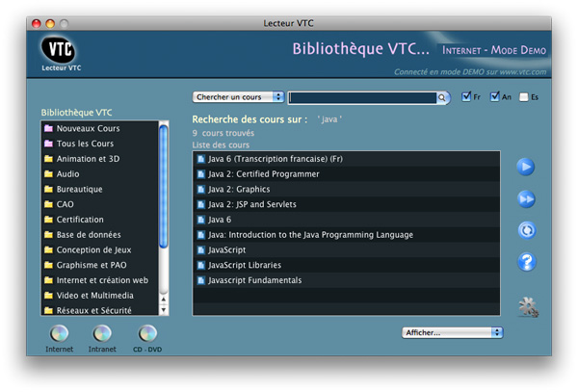The height and width of the screenshot is (392, 578).
Task: Select Java: Introduction to the Java Programming Language
Action: pos(346,235)
